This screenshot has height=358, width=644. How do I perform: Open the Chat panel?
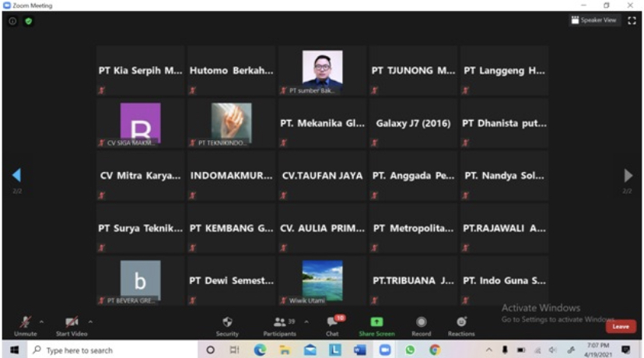[x=332, y=325]
